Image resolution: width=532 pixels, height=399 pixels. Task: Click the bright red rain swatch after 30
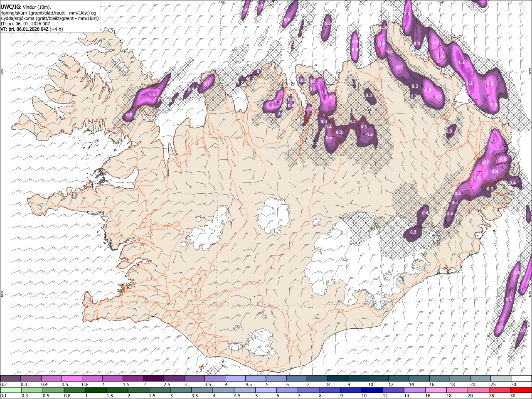pyautogui.click(x=521, y=390)
